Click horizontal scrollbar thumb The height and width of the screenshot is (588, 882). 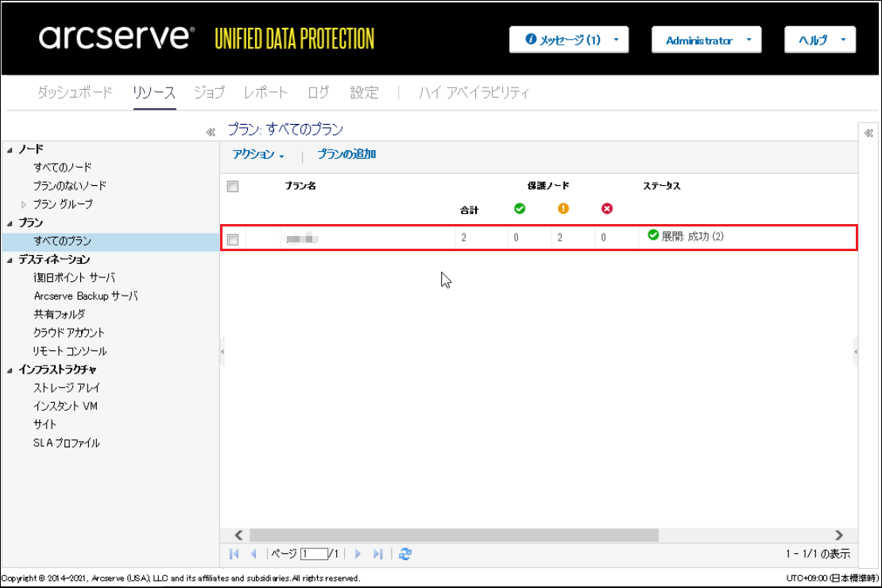pyautogui.click(x=454, y=535)
